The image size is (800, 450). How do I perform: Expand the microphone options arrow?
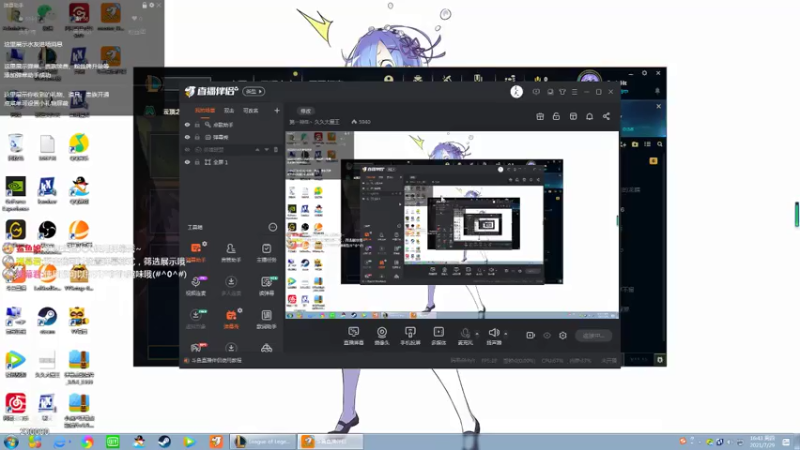click(x=477, y=334)
